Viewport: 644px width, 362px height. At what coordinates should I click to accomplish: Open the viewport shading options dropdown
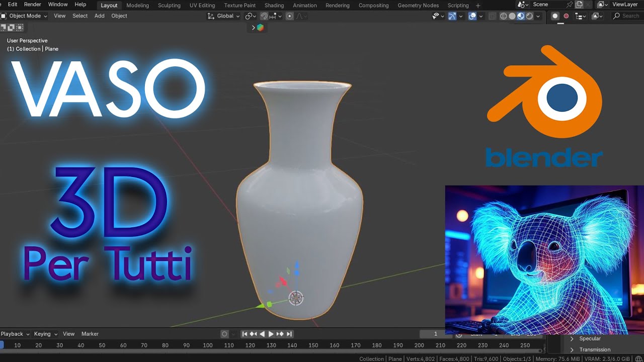tap(538, 16)
